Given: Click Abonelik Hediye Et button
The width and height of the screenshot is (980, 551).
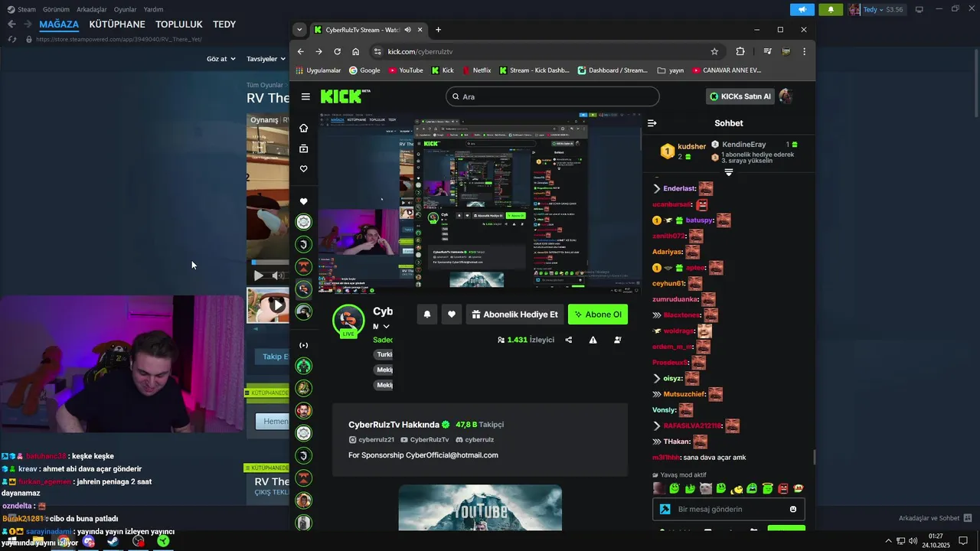Looking at the screenshot, I should click(x=514, y=315).
